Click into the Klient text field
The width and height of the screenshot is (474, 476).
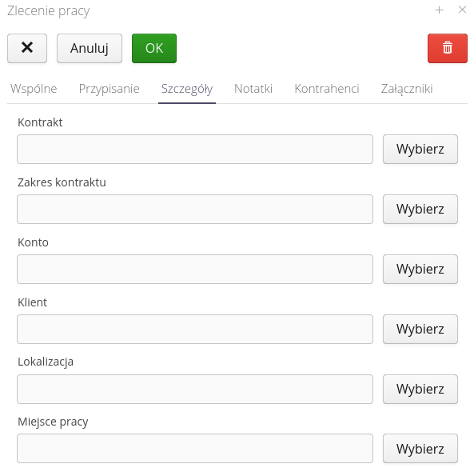195,329
